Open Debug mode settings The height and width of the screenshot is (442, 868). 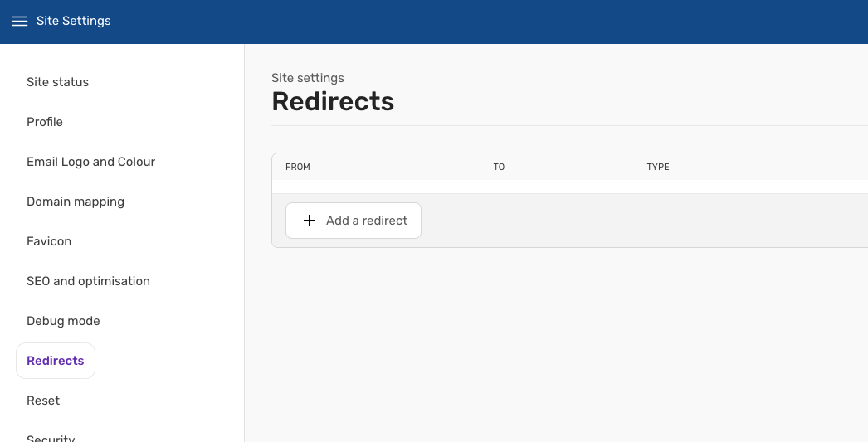[x=63, y=321]
